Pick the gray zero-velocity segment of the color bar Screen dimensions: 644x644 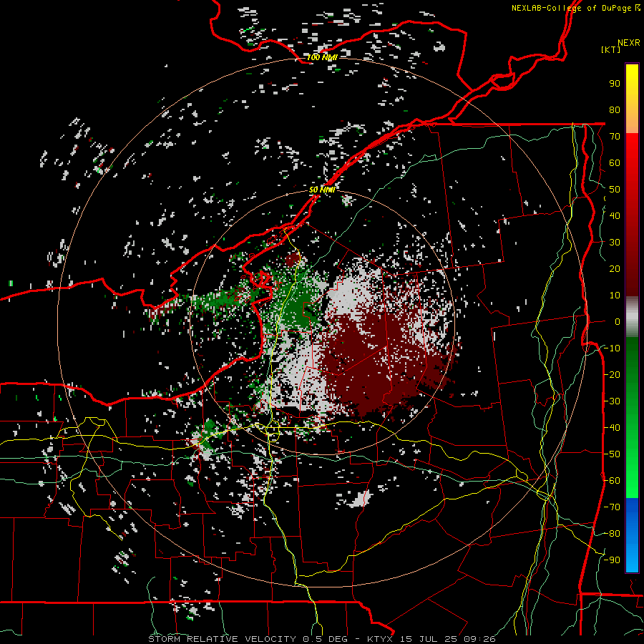tap(632, 317)
